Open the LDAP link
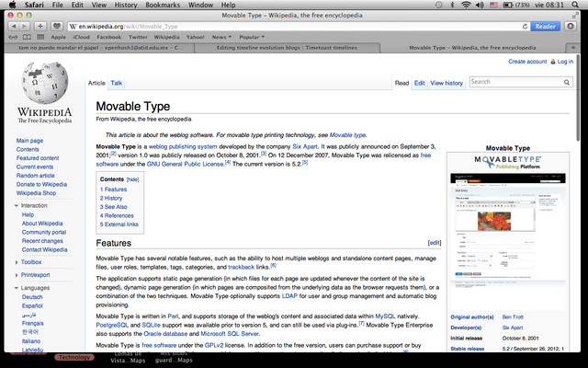This screenshot has height=368, width=588. click(x=289, y=296)
